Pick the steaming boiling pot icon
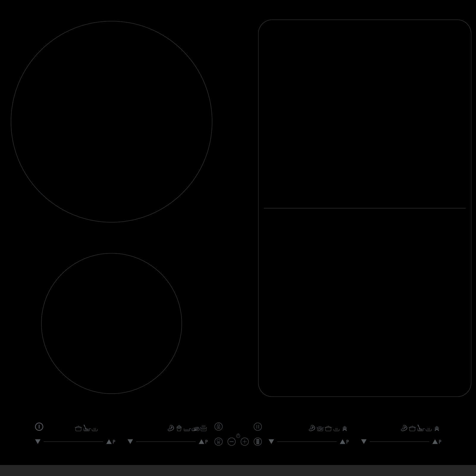Screen dimensions: 476x476 click(x=203, y=428)
